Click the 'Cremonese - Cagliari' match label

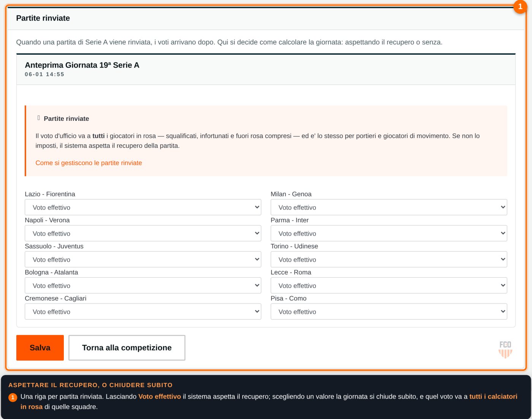coord(55,299)
